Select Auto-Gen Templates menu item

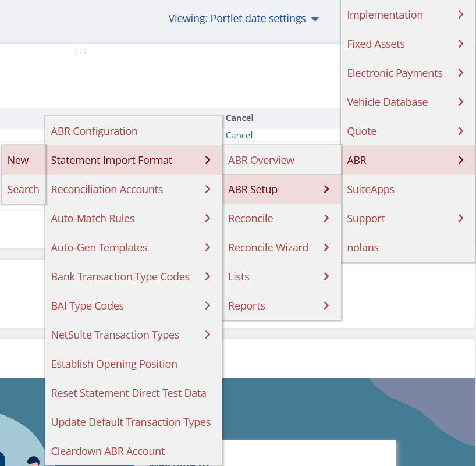99,248
